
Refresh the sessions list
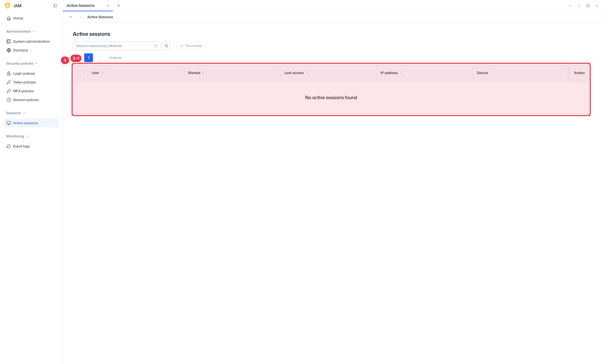(166, 46)
